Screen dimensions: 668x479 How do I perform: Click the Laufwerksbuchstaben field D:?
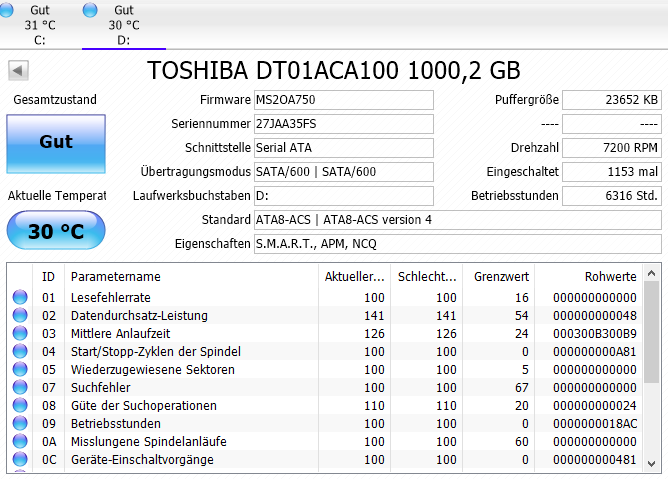click(x=344, y=196)
